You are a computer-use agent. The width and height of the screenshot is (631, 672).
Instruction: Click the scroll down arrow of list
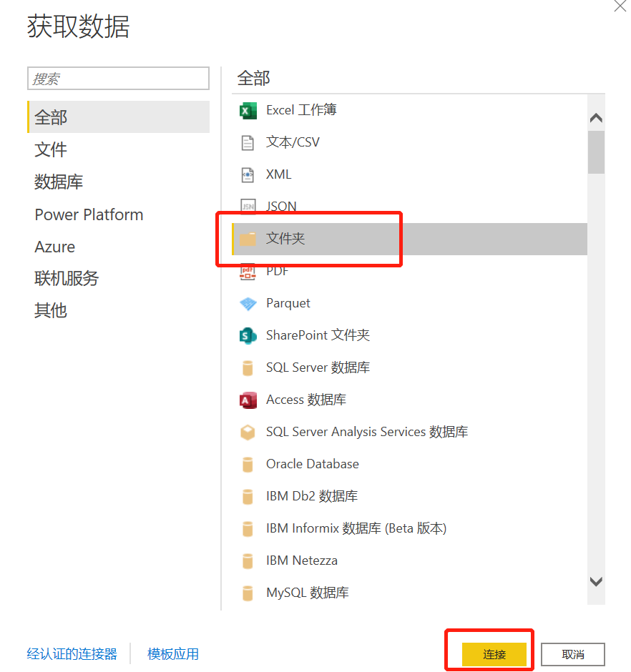pyautogui.click(x=596, y=582)
